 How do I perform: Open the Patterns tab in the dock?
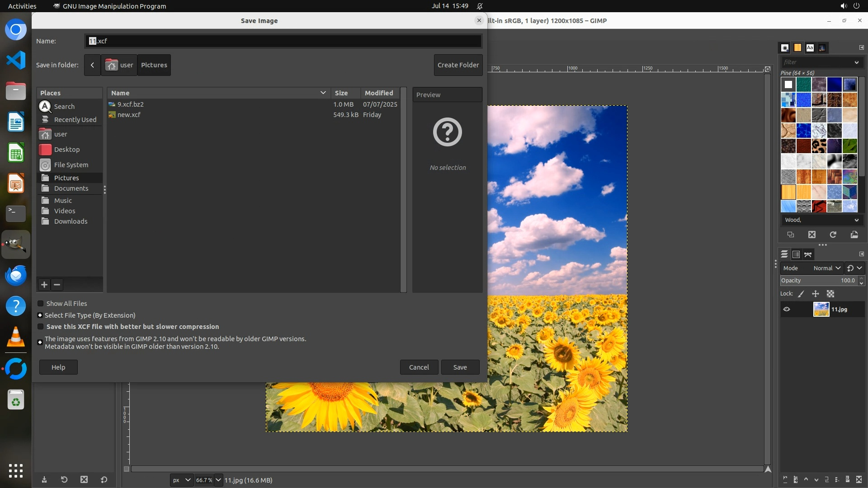pyautogui.click(x=797, y=47)
